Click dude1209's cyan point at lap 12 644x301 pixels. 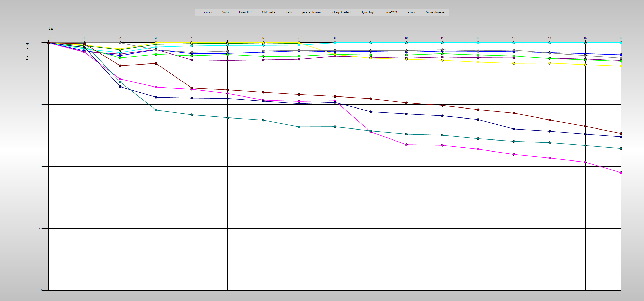point(478,43)
